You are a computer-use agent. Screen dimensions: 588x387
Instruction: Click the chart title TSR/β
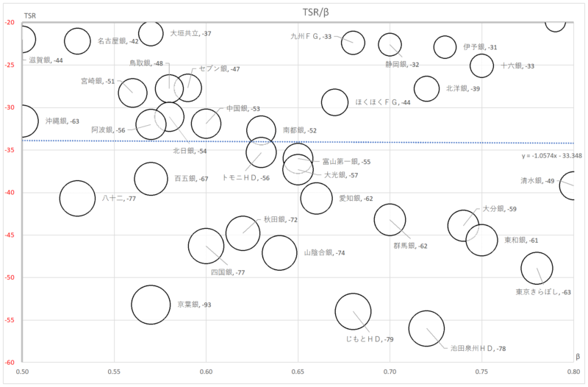316,12
